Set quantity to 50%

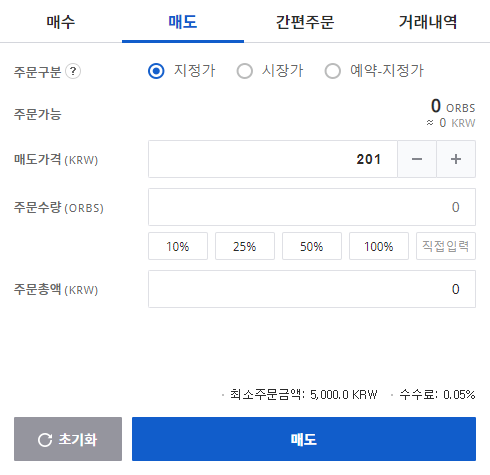coord(312,246)
